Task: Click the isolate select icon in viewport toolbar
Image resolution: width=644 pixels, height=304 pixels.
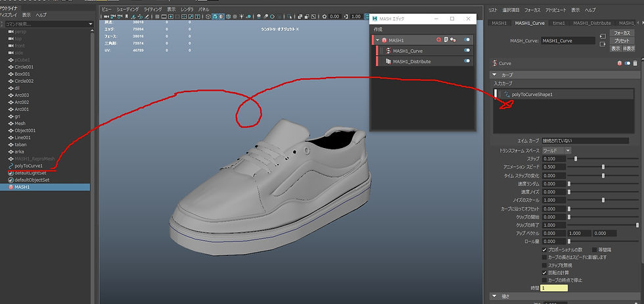Action: point(290,16)
